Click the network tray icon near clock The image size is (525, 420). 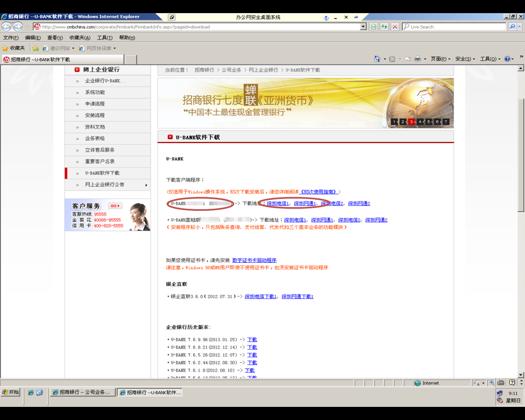(x=500, y=393)
